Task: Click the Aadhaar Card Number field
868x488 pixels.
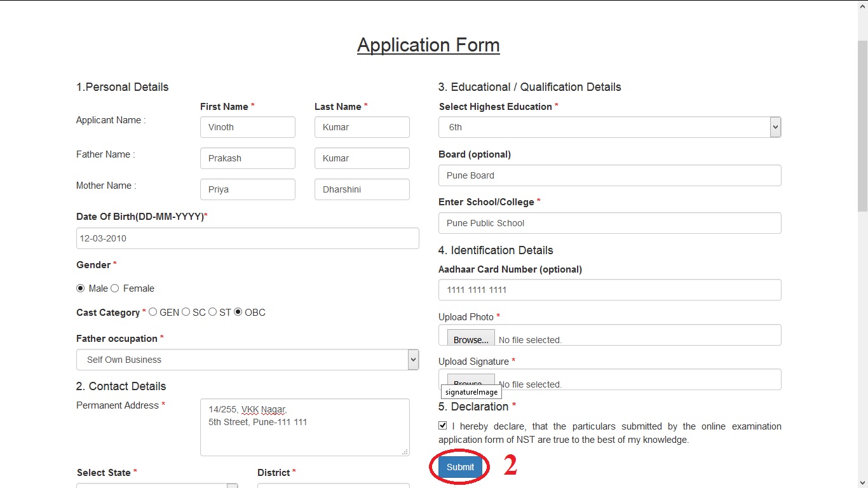Action: pyautogui.click(x=609, y=290)
